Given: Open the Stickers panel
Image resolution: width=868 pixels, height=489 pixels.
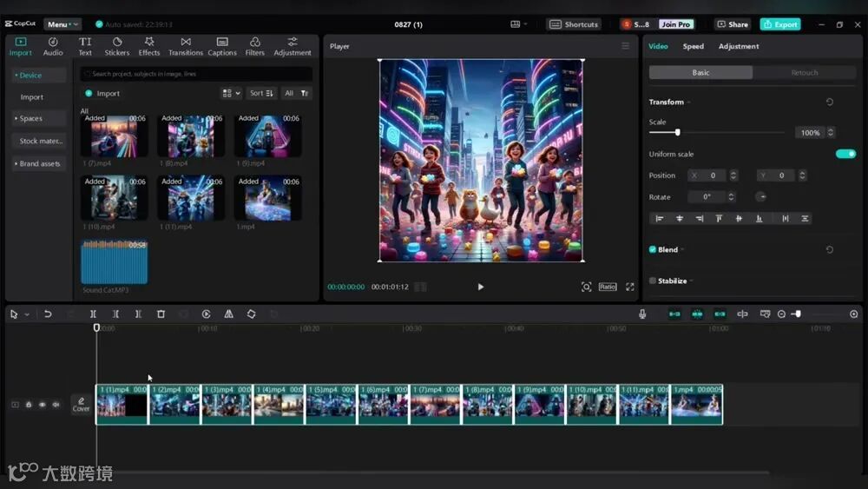Looking at the screenshot, I should click(x=117, y=46).
